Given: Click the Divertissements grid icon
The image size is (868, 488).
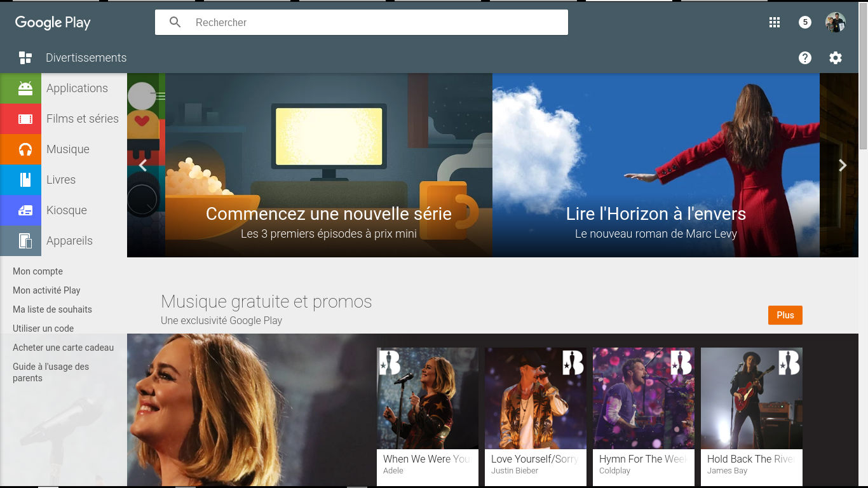Looking at the screenshot, I should coord(25,58).
